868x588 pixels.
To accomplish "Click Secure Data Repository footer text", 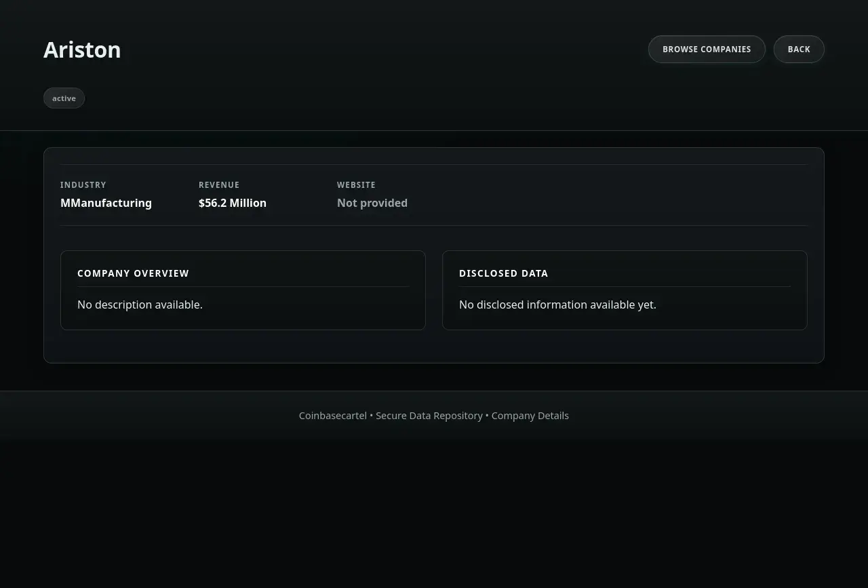I will click(x=429, y=416).
